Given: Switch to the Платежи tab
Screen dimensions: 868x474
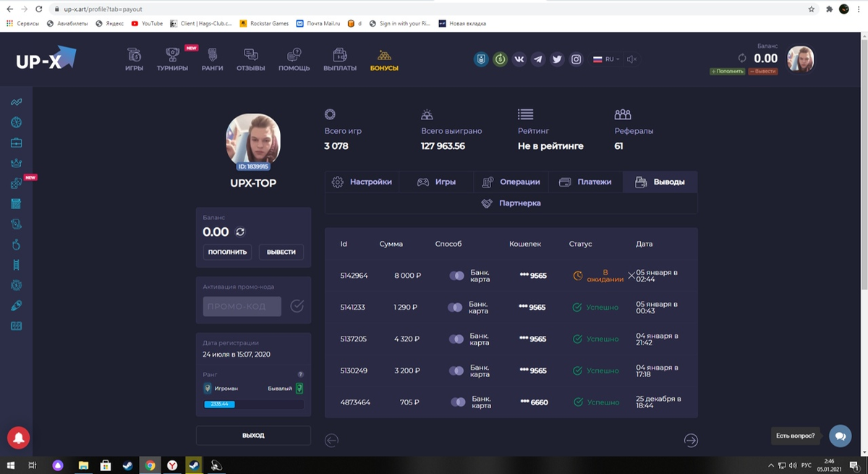Looking at the screenshot, I should click(x=585, y=182).
